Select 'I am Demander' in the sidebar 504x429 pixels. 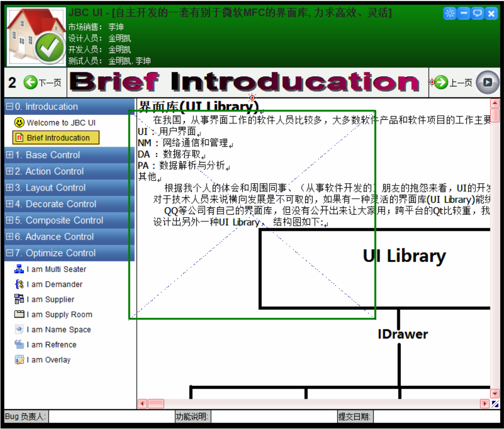point(54,284)
